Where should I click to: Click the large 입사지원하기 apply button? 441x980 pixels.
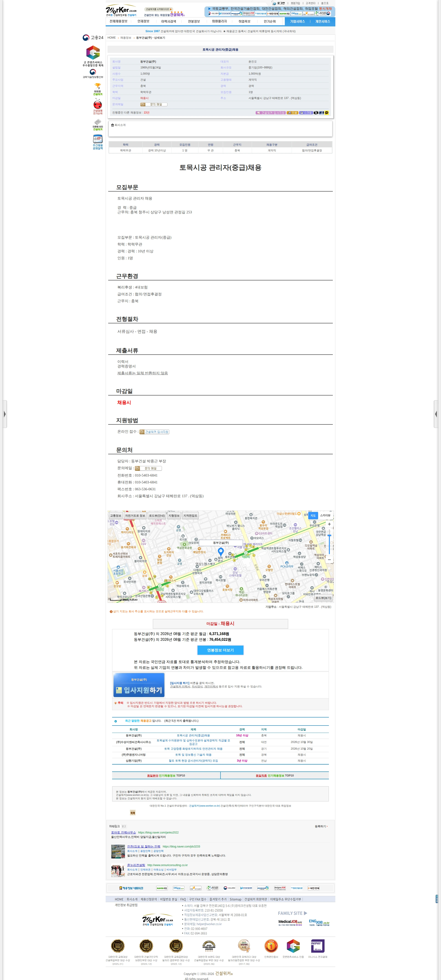(139, 685)
